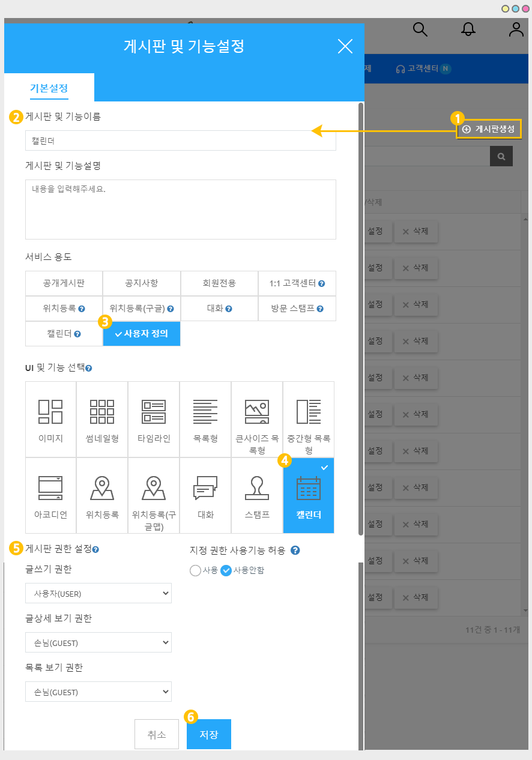
Task: Choose the 썸네일형 grid layout icon
Action: click(x=102, y=419)
